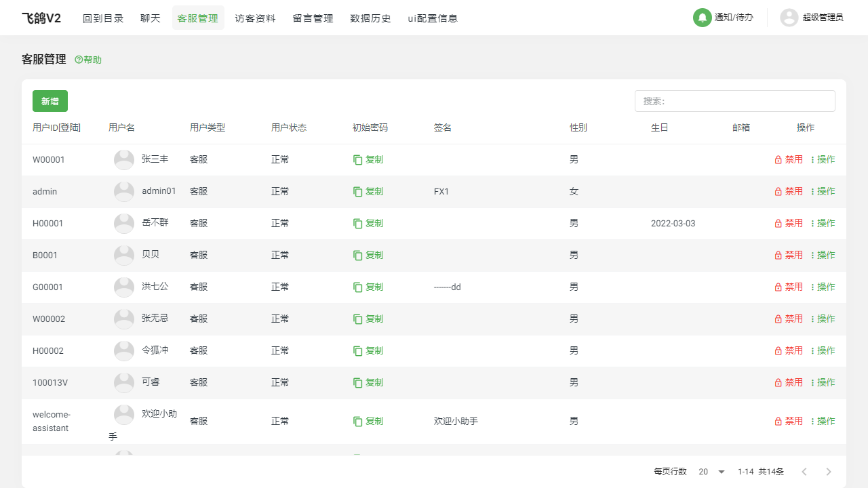Go to 回到目录 link
Viewport: 868px width, 488px height.
pos(103,18)
